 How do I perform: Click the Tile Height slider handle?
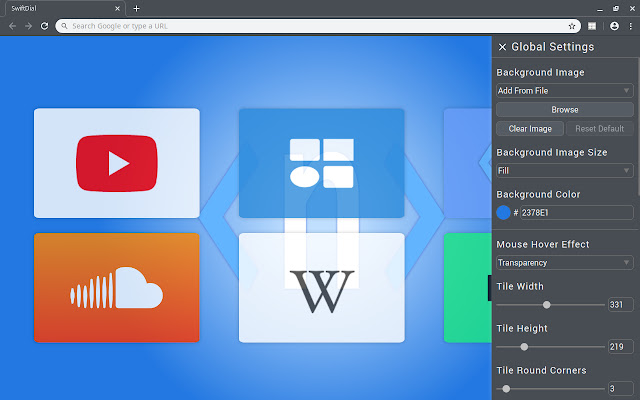(524, 347)
